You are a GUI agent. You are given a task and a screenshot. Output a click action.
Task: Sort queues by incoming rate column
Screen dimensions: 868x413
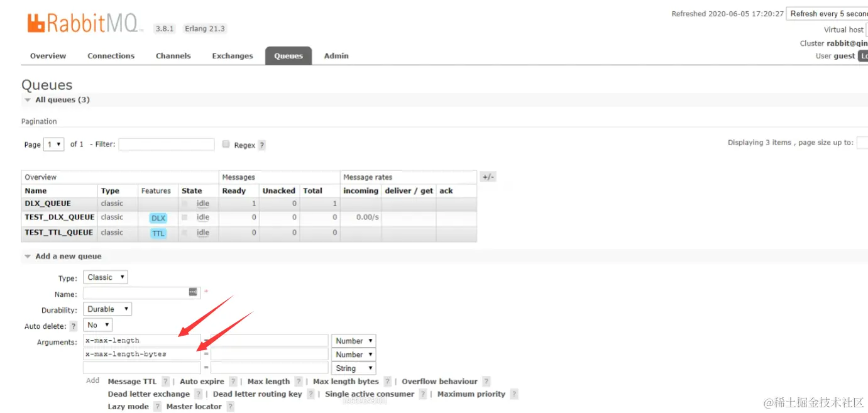point(361,191)
